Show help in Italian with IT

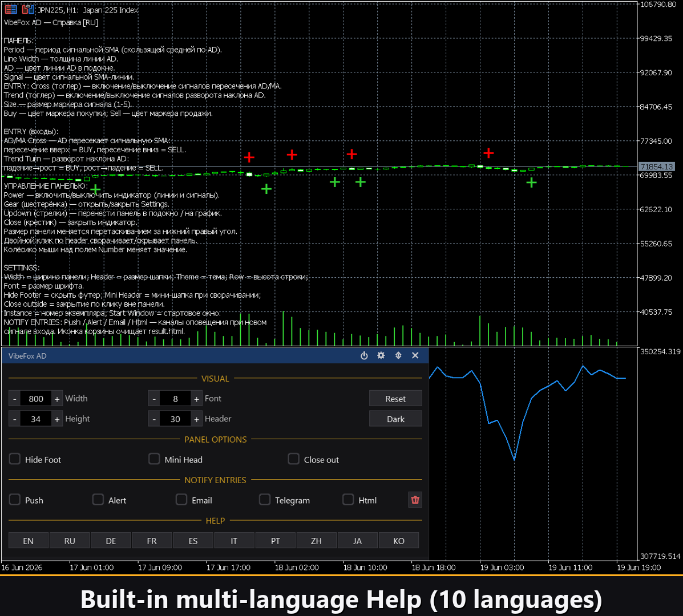(x=234, y=540)
